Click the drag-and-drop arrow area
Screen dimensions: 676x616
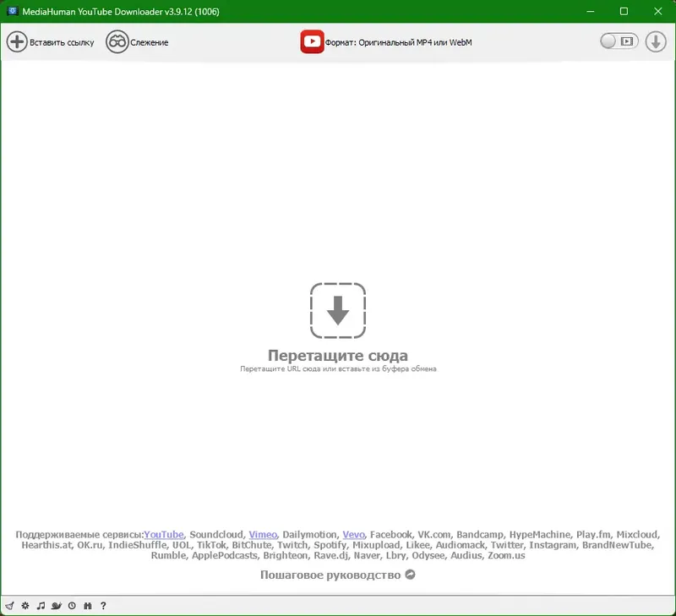338,311
